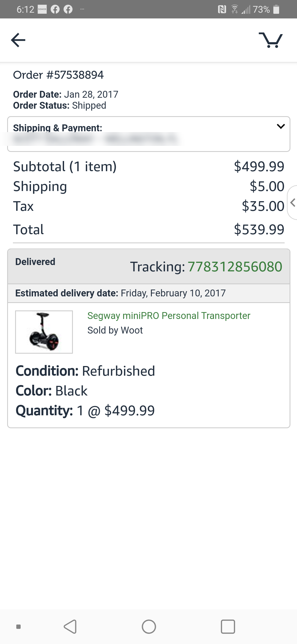
Task: Tap the second Facebook notification icon
Action: coord(68,9)
